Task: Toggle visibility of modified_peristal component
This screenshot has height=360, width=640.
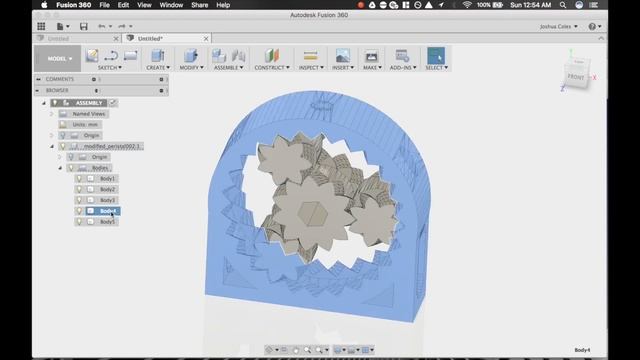Action: [63, 146]
